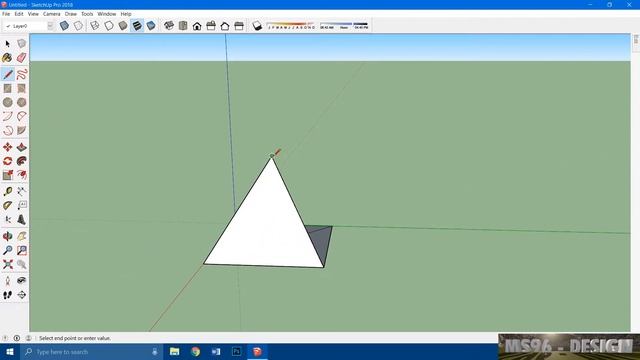The width and height of the screenshot is (640, 360).
Task: Open the File menu
Action: point(6,14)
